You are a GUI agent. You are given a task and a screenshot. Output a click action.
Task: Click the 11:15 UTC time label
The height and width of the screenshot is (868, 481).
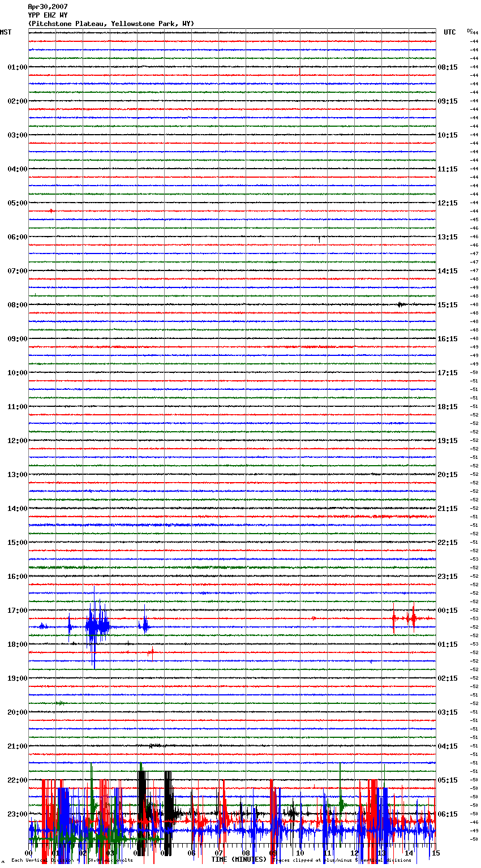point(448,169)
